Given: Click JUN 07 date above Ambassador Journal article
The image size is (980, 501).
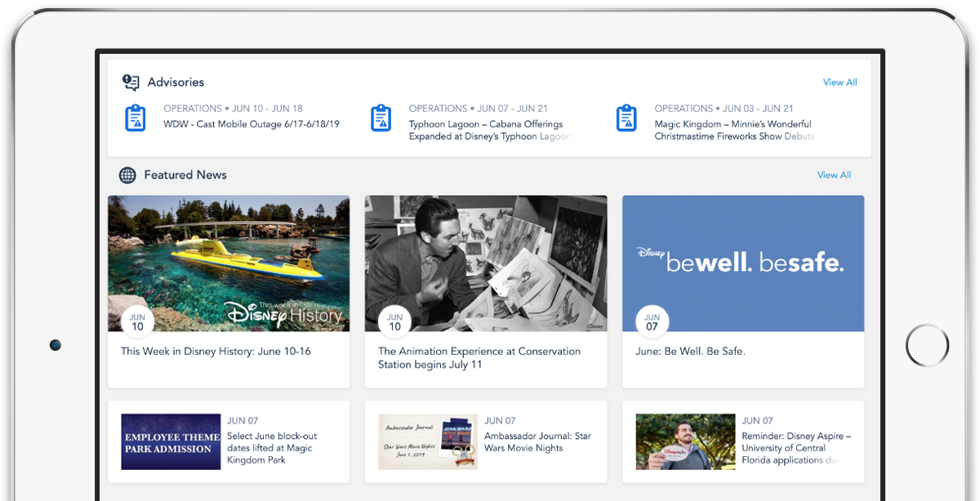Looking at the screenshot, I should 500,421.
